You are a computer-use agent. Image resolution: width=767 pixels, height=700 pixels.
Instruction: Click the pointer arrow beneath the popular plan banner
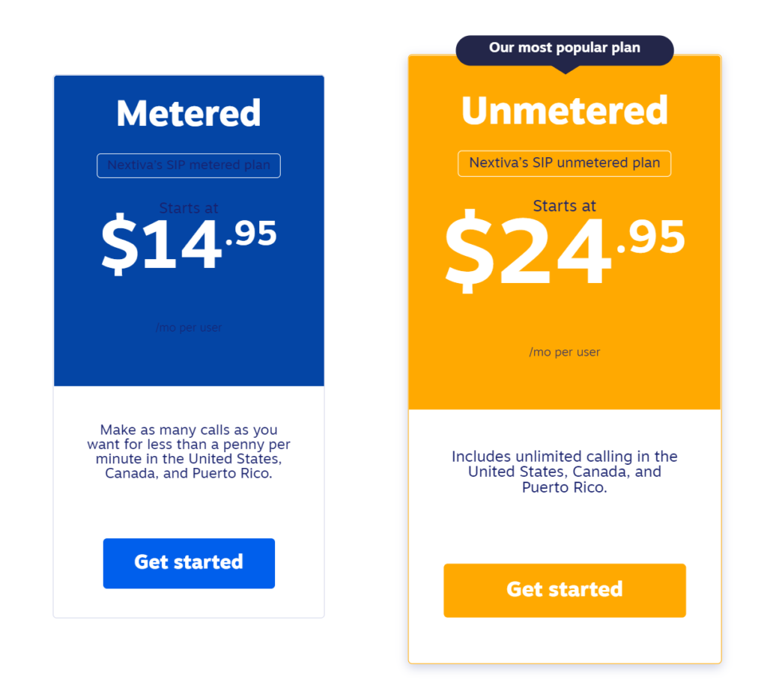[x=565, y=70]
